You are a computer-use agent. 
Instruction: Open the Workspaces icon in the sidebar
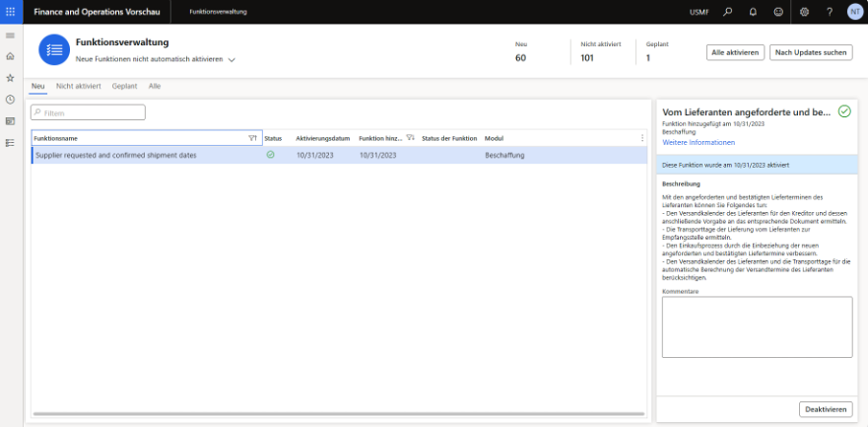(x=10, y=121)
